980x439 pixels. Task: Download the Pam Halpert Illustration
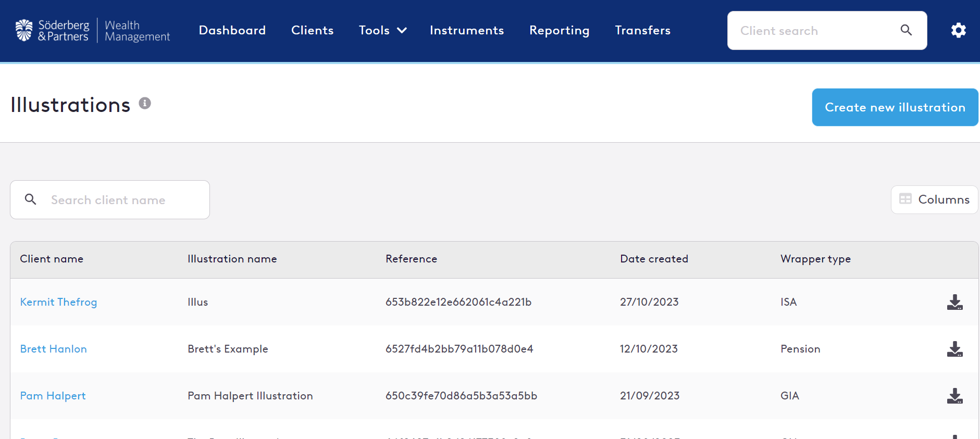tap(954, 396)
